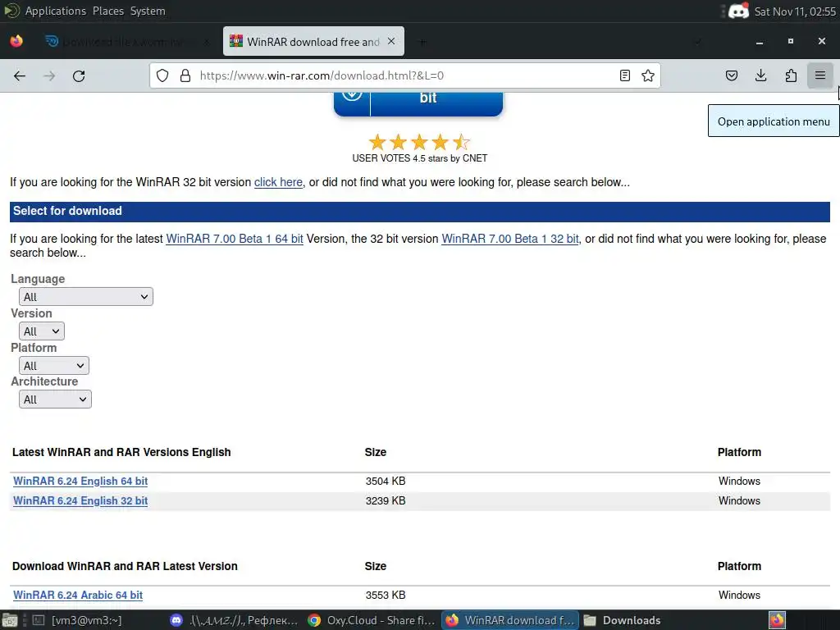The image size is (840, 630).
Task: Follow the 'click here' 32 bit link
Action: coord(278,182)
